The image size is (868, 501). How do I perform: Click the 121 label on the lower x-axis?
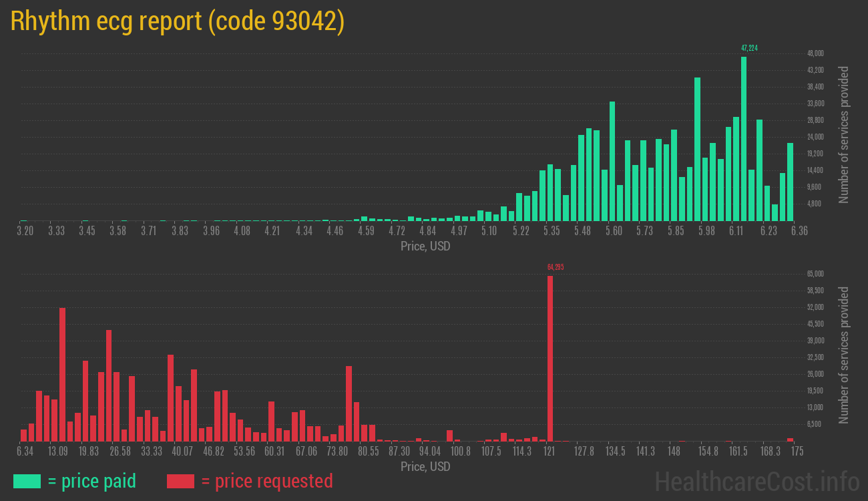coord(550,452)
